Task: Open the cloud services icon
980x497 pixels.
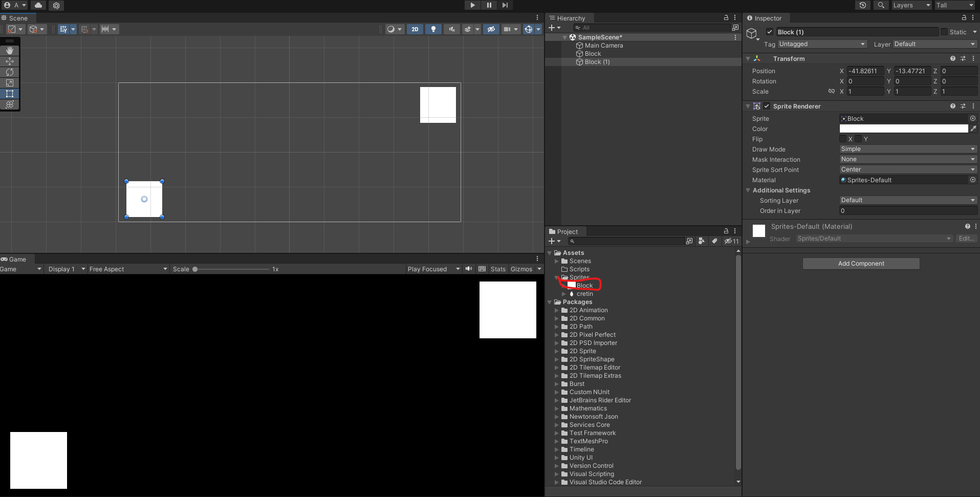Action: pos(38,5)
